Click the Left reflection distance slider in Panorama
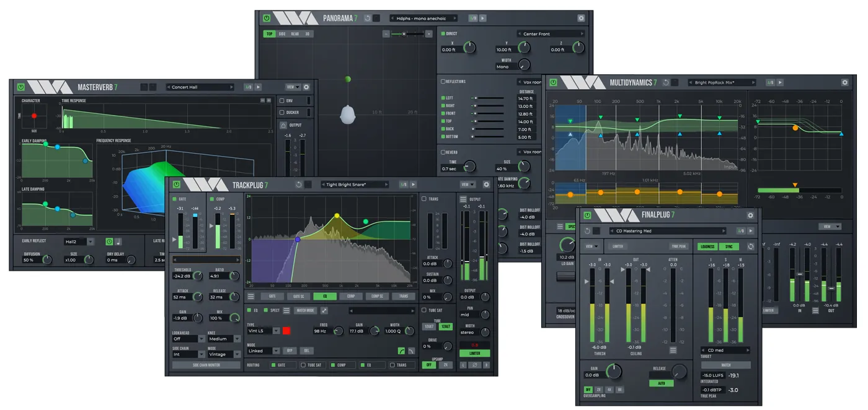Viewport: 868px width, 410px height. pyautogui.click(x=488, y=98)
